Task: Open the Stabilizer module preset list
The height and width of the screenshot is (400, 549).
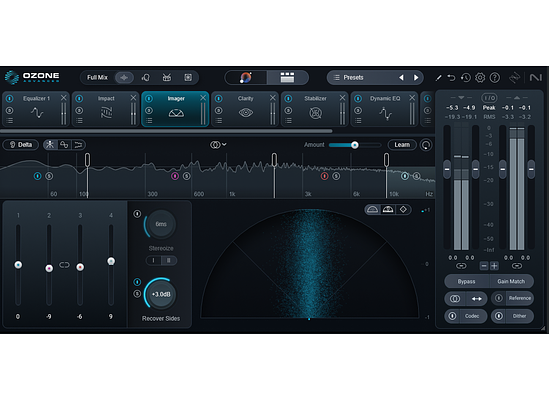Action: pos(288,120)
